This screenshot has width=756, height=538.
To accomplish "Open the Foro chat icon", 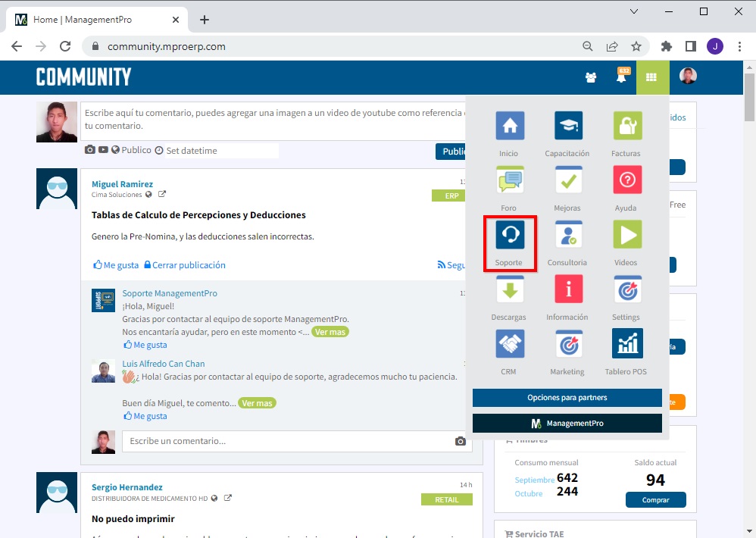I will pyautogui.click(x=510, y=180).
